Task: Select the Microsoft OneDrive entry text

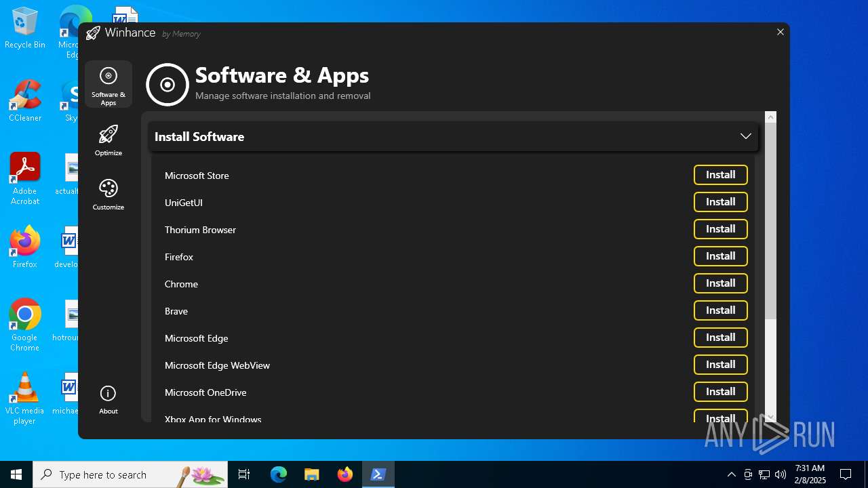Action: pyautogui.click(x=205, y=392)
